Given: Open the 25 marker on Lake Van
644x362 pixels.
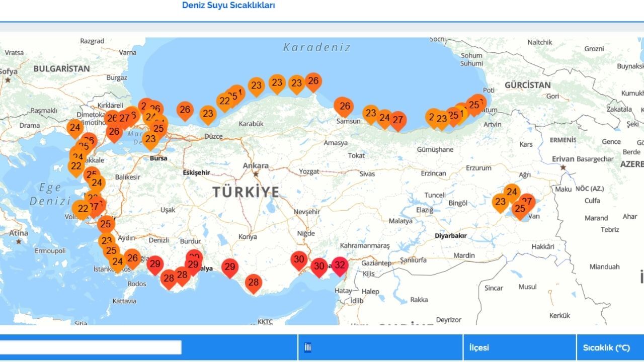Looking at the screenshot, I should click(520, 210).
